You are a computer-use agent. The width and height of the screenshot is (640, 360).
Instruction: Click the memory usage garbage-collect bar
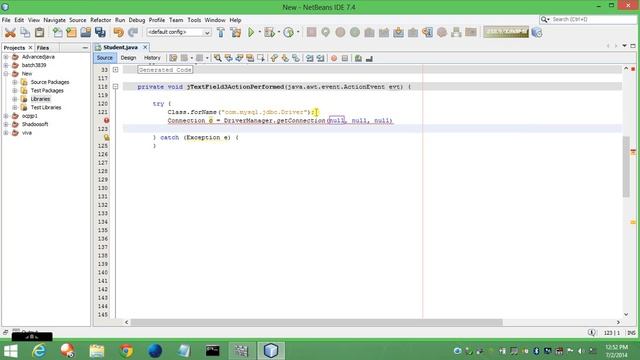point(506,32)
